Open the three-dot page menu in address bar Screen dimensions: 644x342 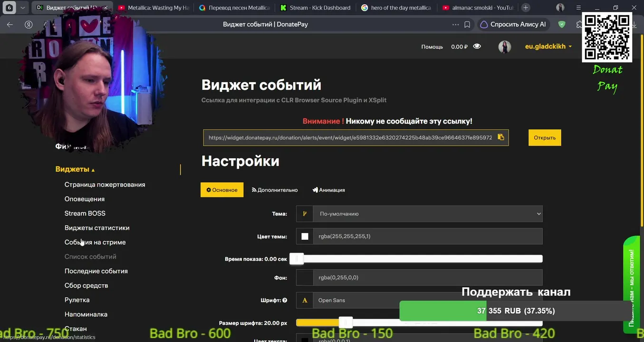[x=455, y=24]
